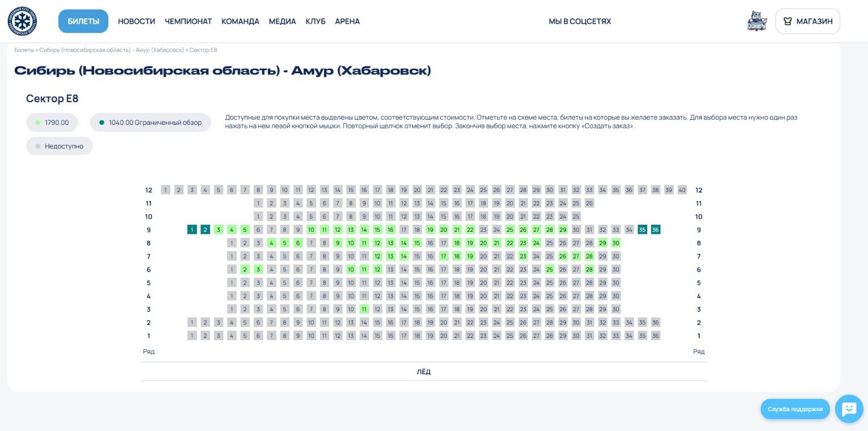Viewport: 868px width, 431px height.
Task: Open the support chat bubble icon
Action: [x=849, y=409]
